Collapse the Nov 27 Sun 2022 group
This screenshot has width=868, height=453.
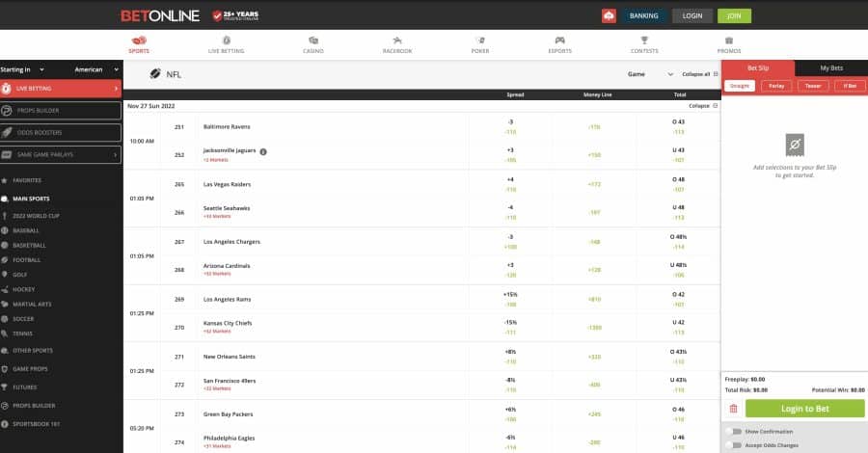703,106
